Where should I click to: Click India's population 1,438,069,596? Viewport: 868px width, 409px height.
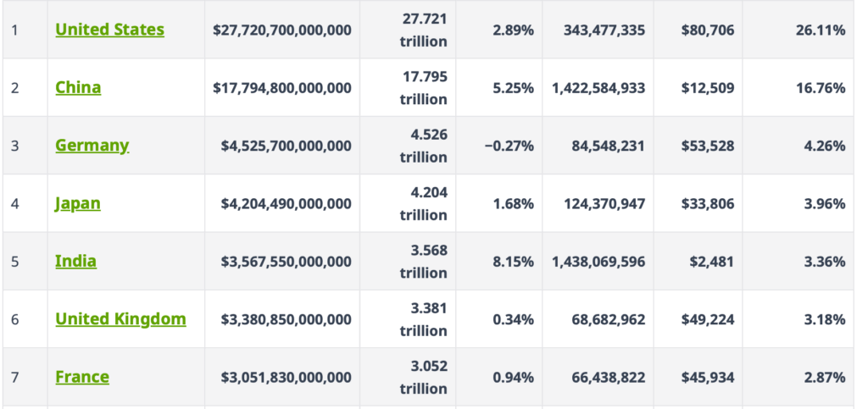point(598,262)
